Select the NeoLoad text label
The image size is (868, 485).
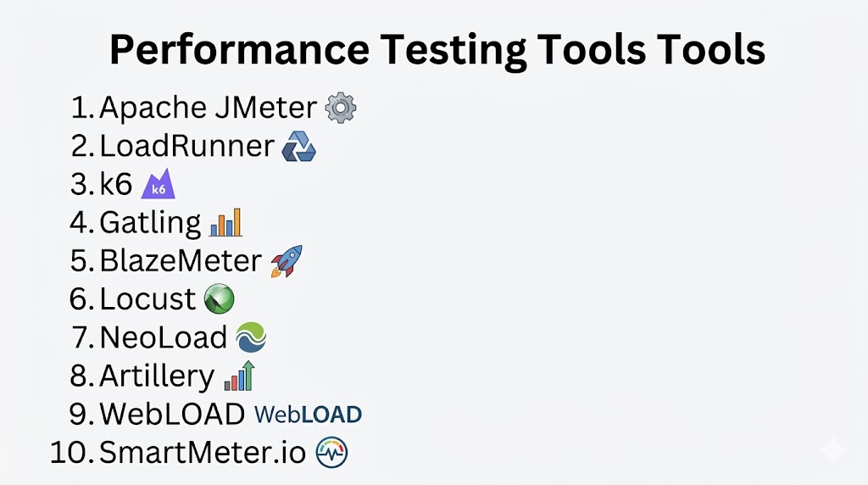(163, 337)
